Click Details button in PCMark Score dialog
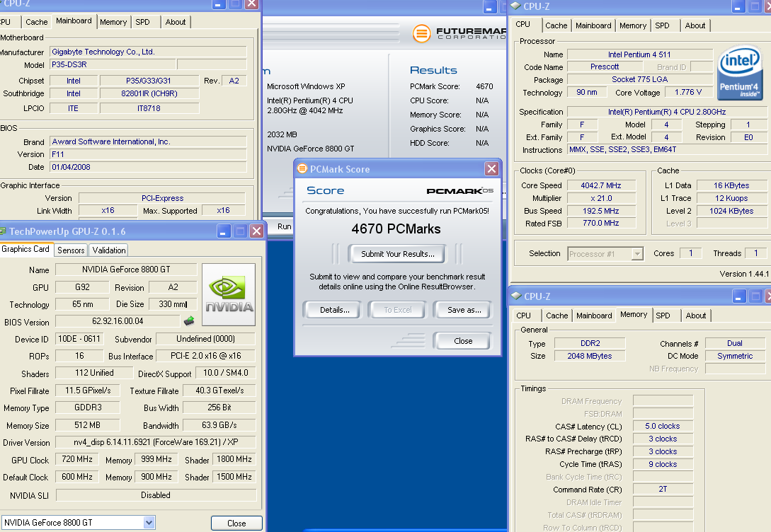The image size is (771, 532). click(334, 310)
